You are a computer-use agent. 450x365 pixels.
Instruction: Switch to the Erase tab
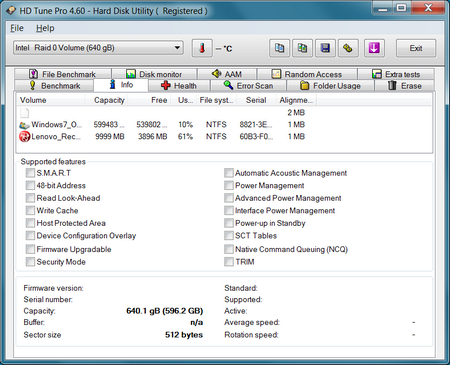[405, 86]
